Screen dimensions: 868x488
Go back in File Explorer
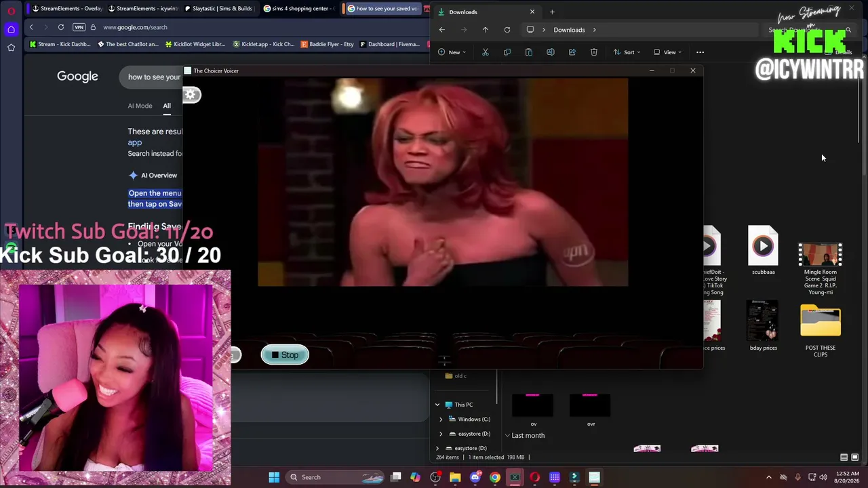click(x=441, y=30)
